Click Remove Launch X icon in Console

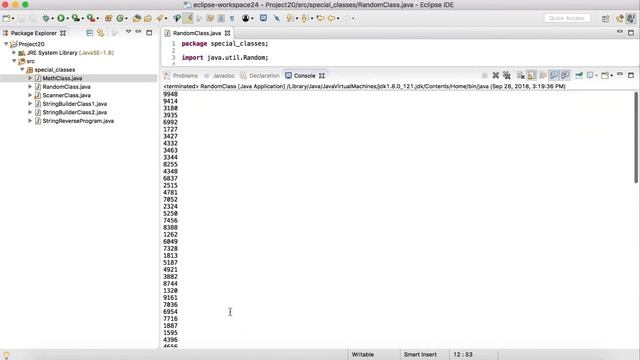point(496,76)
